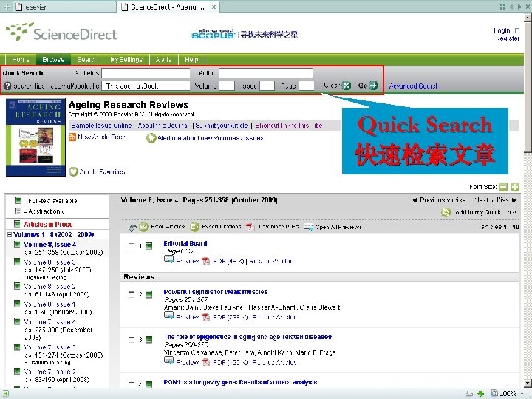Select Volume 7, Issue 2 in the tree
Image resolution: width=532 pixels, height=399 pixels.
tap(50, 372)
